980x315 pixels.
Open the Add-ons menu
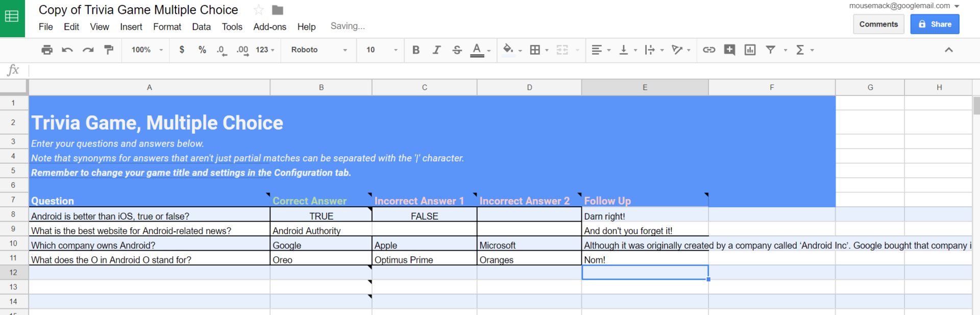point(269,27)
